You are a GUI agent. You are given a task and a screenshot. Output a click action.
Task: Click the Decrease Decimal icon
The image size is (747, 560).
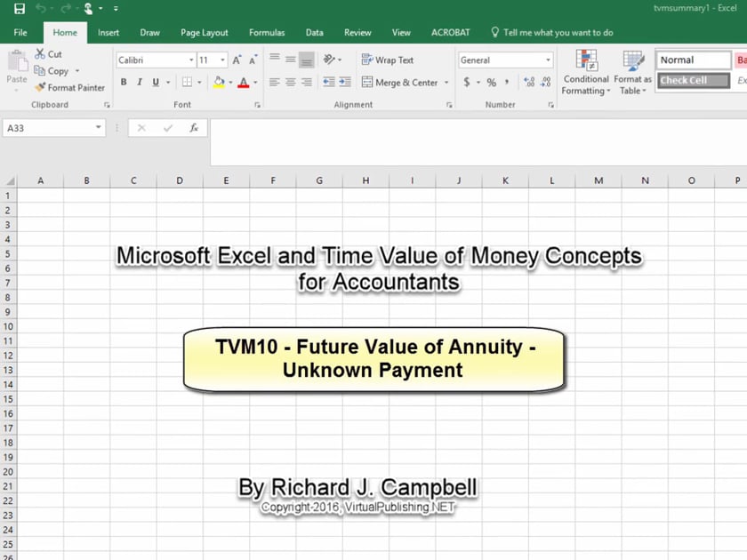click(545, 82)
